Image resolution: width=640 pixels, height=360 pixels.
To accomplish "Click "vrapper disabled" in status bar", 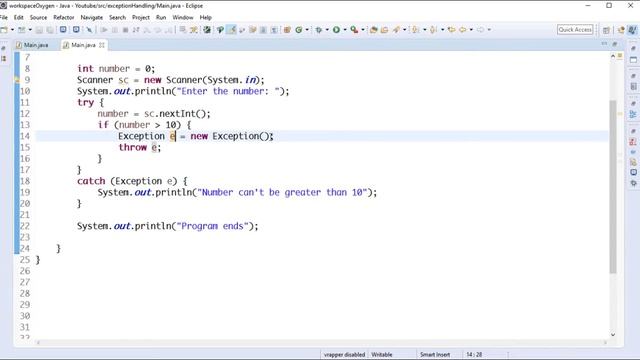I will (x=344, y=355).
